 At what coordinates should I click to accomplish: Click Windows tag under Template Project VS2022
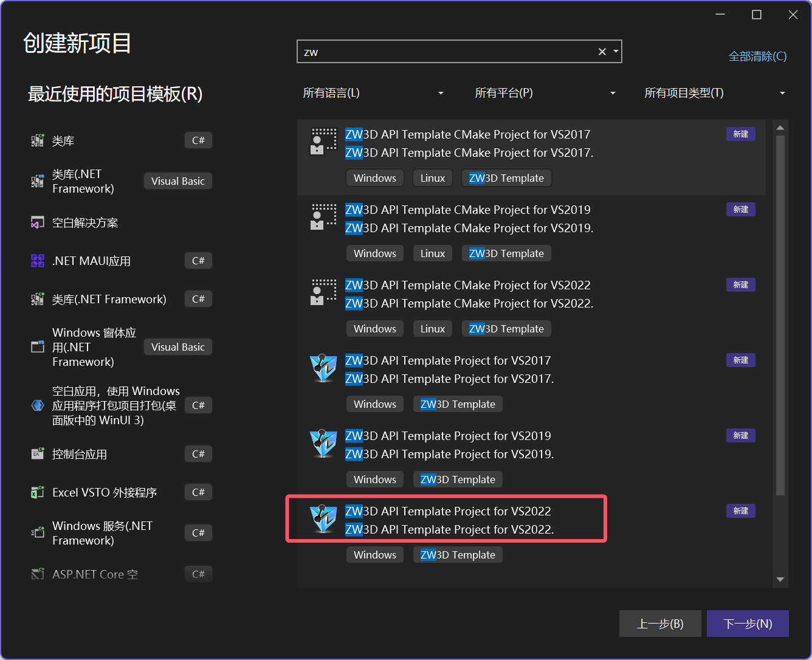point(375,555)
